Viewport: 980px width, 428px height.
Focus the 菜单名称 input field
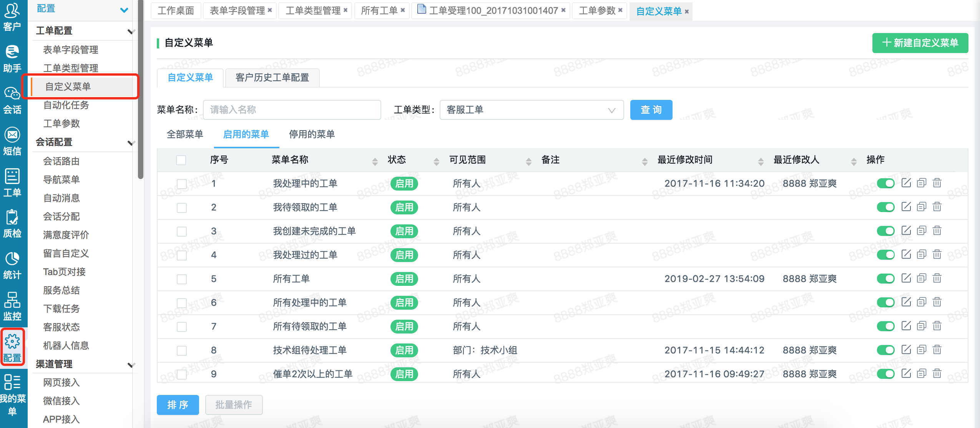pos(292,110)
